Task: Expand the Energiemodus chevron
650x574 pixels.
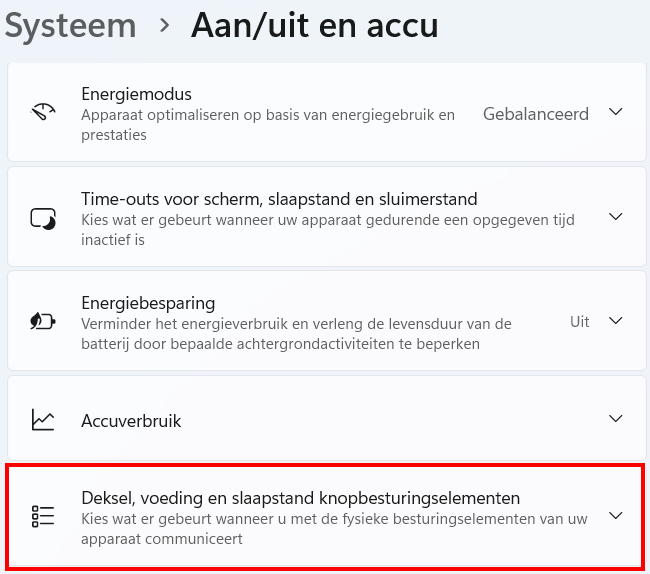Action: pyautogui.click(x=616, y=112)
